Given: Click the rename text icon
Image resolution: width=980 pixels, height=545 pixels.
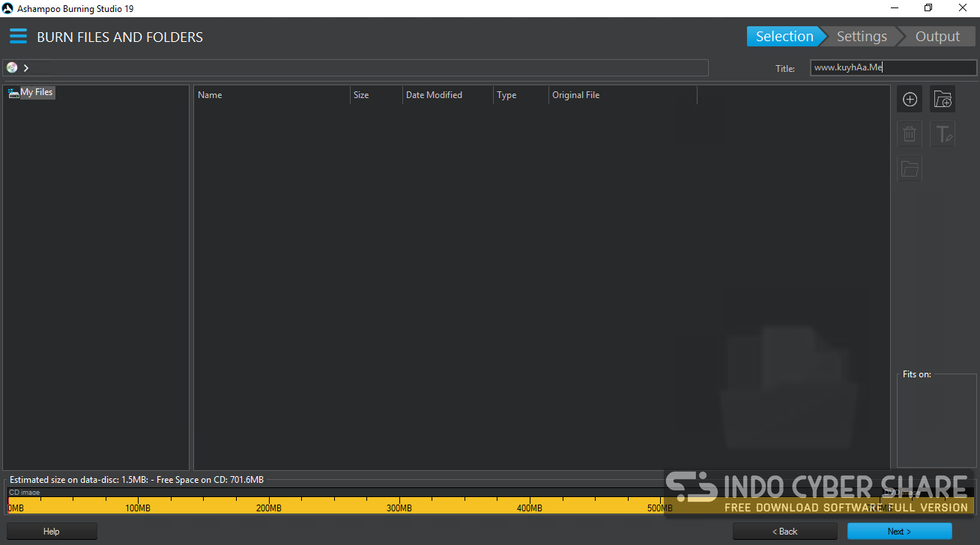Looking at the screenshot, I should 943,134.
